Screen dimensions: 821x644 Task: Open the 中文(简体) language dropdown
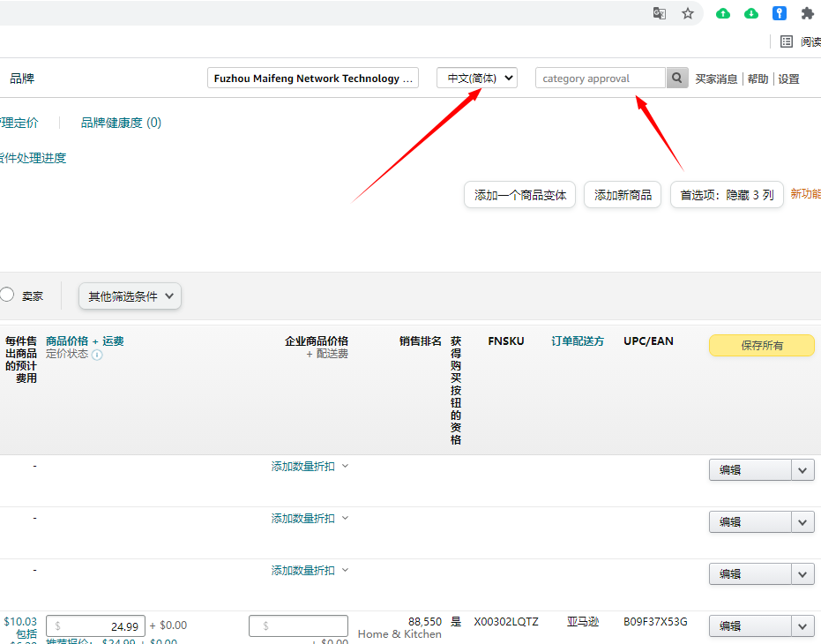pos(476,78)
